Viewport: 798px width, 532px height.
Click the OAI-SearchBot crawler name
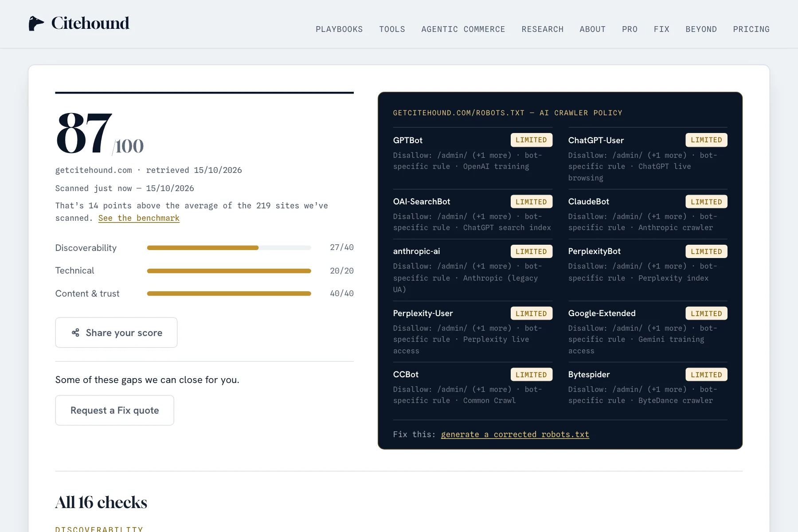tap(422, 202)
